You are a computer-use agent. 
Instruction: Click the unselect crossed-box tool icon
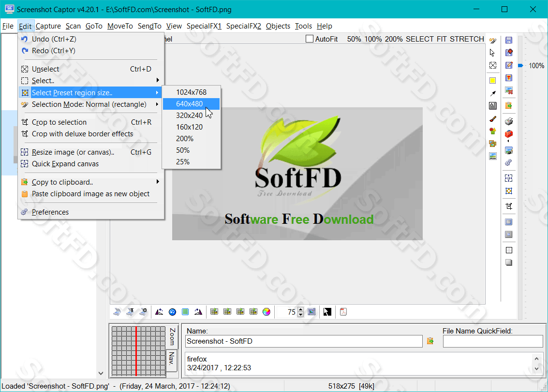pyautogui.click(x=493, y=65)
